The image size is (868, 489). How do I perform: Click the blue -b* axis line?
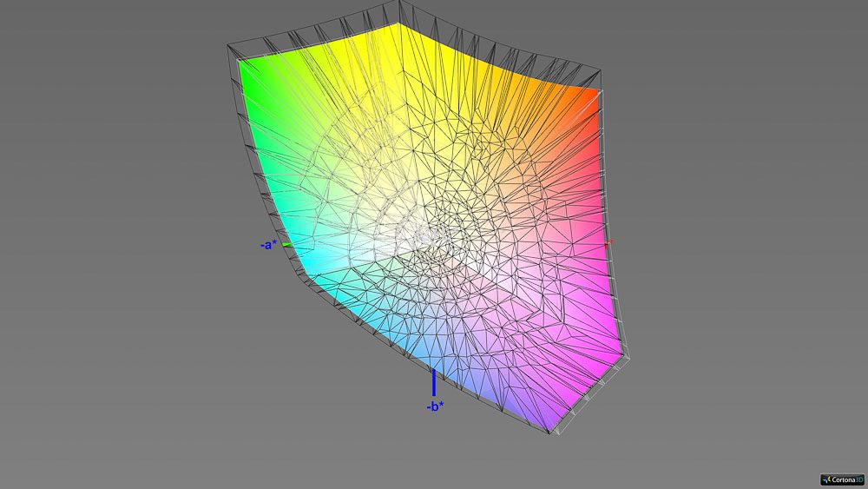tap(433, 383)
